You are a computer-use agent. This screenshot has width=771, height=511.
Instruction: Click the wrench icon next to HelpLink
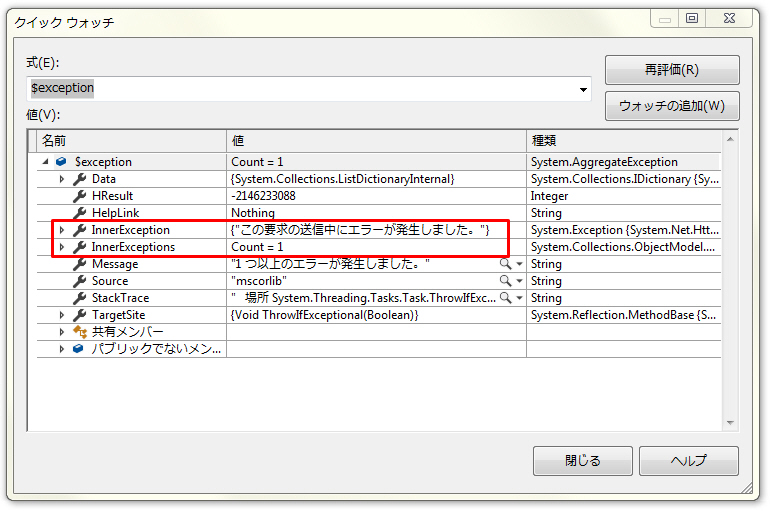pyautogui.click(x=80, y=213)
